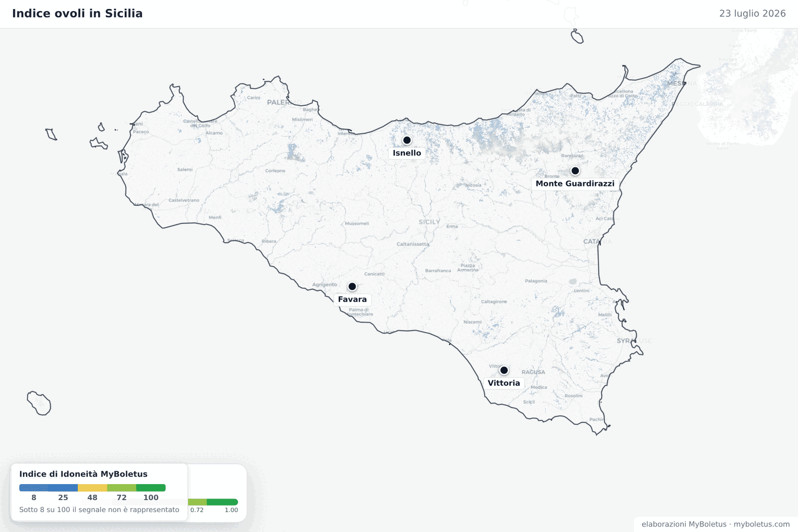Select the Favara label tag

coord(352,299)
